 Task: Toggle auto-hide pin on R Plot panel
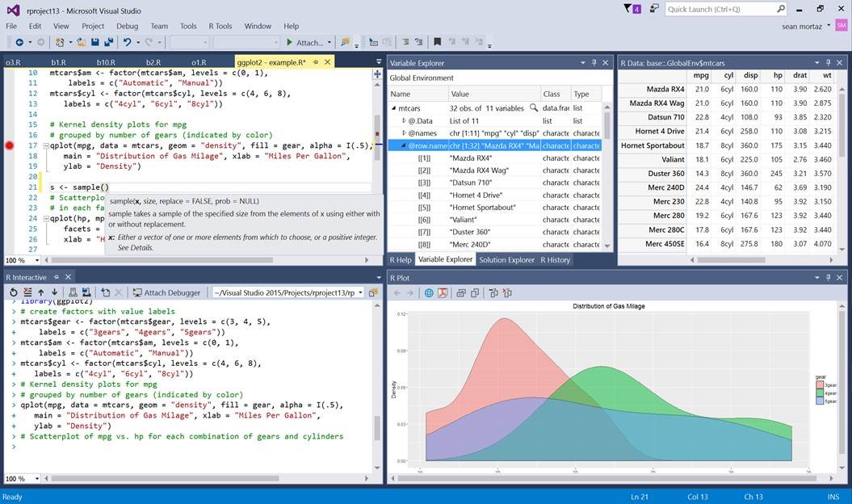click(x=829, y=277)
